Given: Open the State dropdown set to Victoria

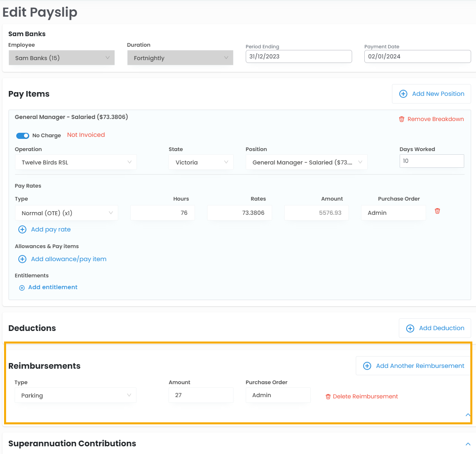Looking at the screenshot, I should [x=201, y=162].
